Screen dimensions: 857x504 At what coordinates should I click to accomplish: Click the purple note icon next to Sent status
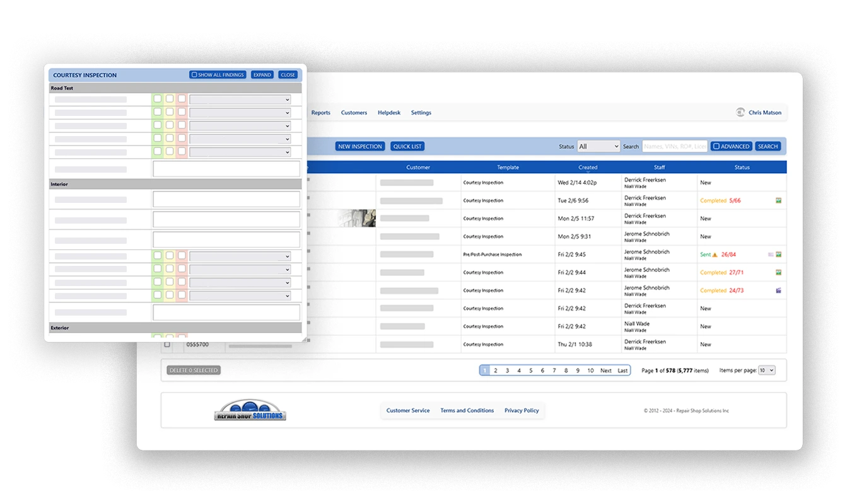point(771,254)
